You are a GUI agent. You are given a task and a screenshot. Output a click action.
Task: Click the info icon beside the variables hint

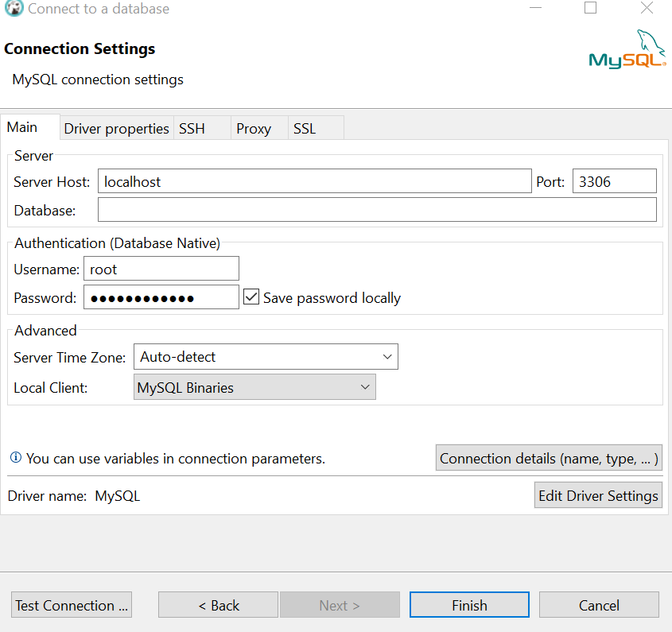pos(15,458)
